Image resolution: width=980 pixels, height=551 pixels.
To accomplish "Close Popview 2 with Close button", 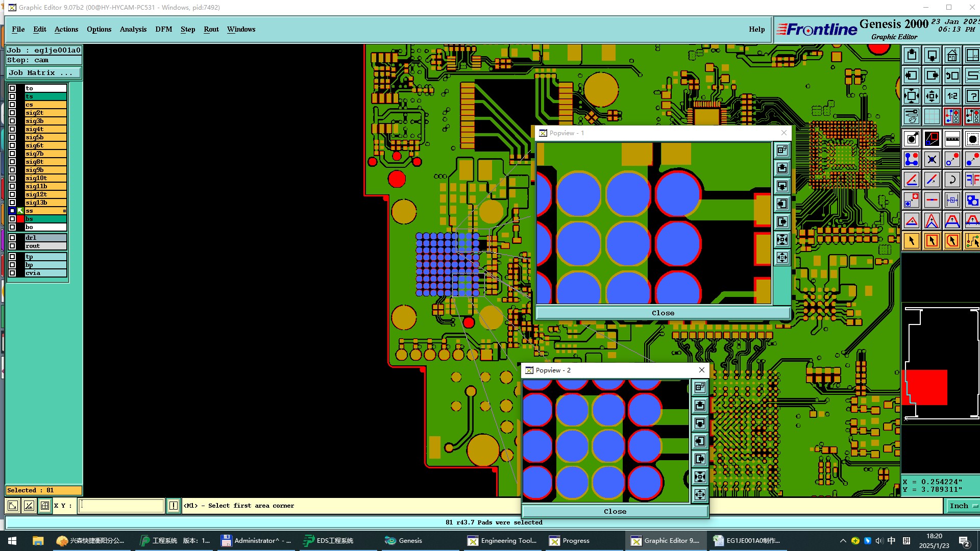I will pyautogui.click(x=615, y=511).
